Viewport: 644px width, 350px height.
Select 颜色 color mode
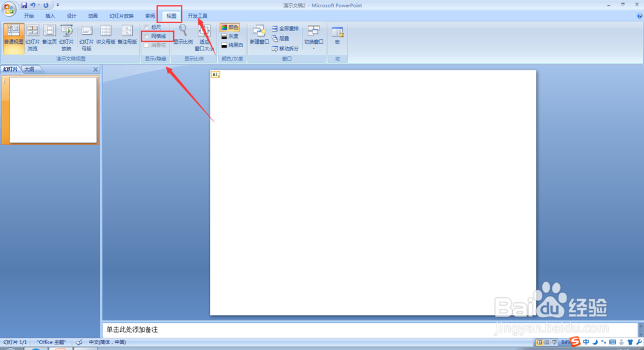(230, 28)
